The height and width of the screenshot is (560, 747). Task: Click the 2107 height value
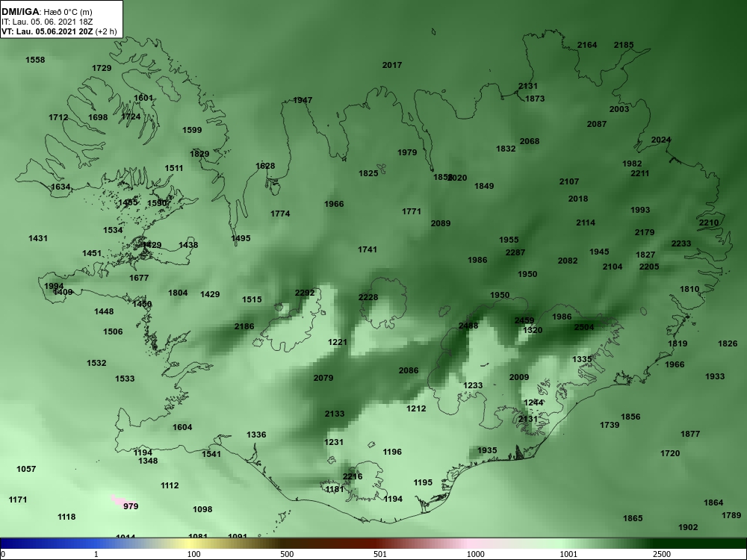click(568, 182)
